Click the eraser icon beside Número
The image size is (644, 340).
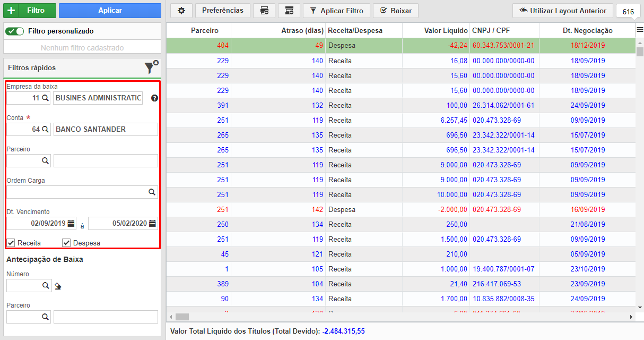58,286
